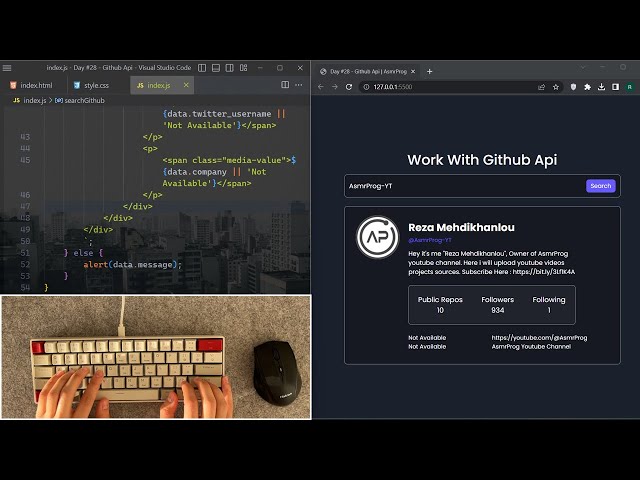640x480 pixels.
Task: Open a new browser tab
Action: [429, 71]
